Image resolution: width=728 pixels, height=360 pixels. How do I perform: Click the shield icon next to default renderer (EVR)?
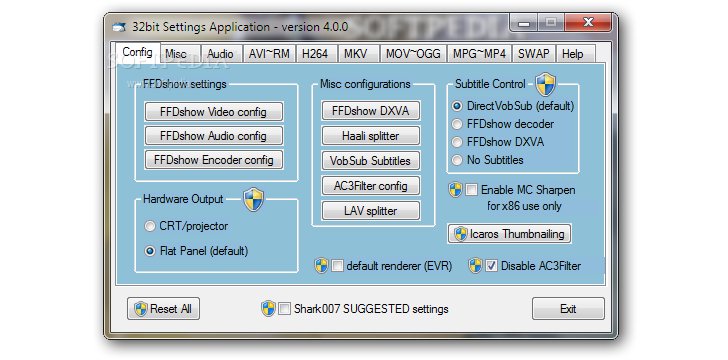pyautogui.click(x=321, y=266)
